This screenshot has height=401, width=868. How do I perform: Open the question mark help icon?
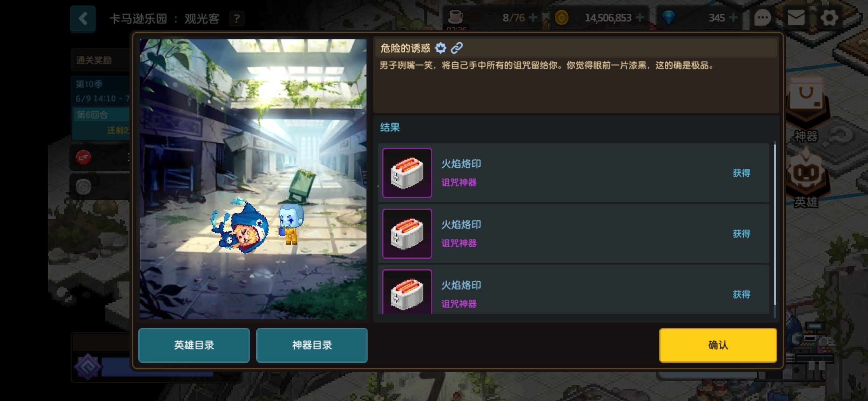click(x=237, y=18)
